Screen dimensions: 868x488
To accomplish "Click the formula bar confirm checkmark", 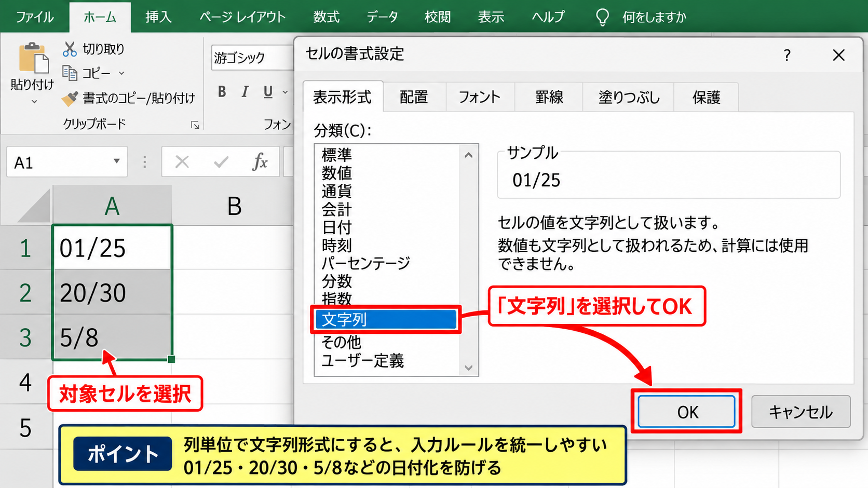I will tap(221, 162).
